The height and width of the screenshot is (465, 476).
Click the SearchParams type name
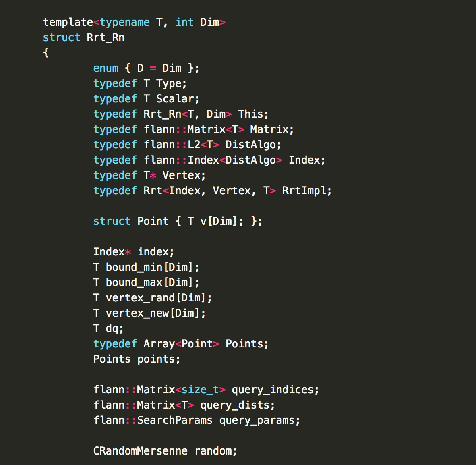tap(175, 420)
